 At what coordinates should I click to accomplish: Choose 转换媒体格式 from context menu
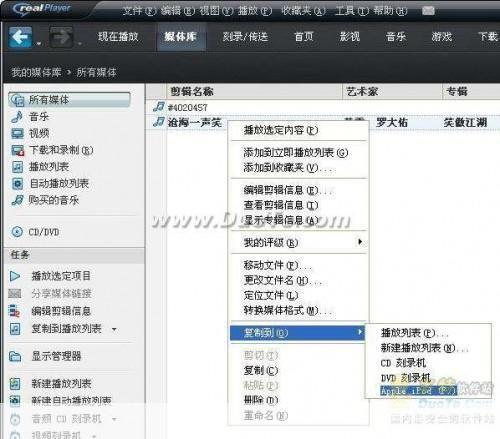click(x=288, y=310)
